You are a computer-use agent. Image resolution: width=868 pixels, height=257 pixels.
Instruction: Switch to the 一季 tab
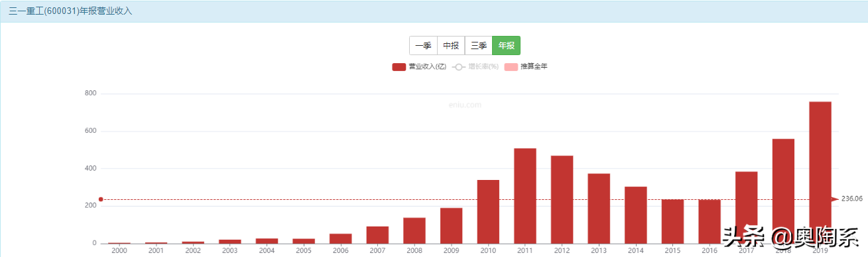click(x=423, y=46)
